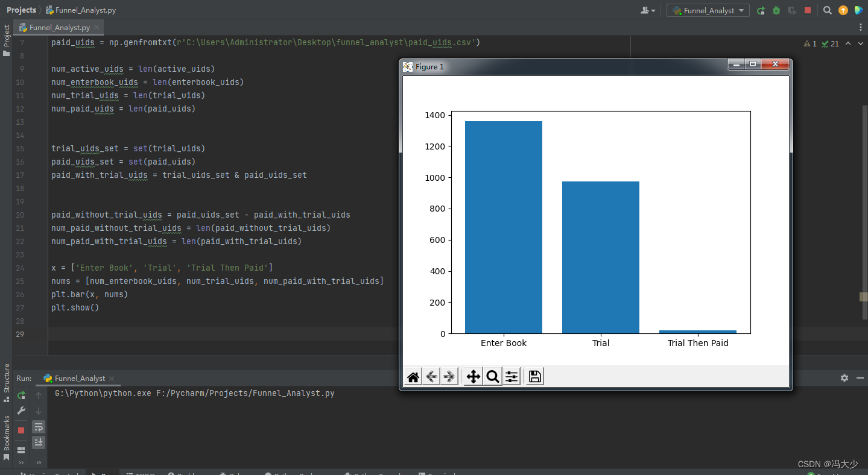
Task: Click plt.bar(x, nums) on line 26
Action: pyautogui.click(x=89, y=294)
